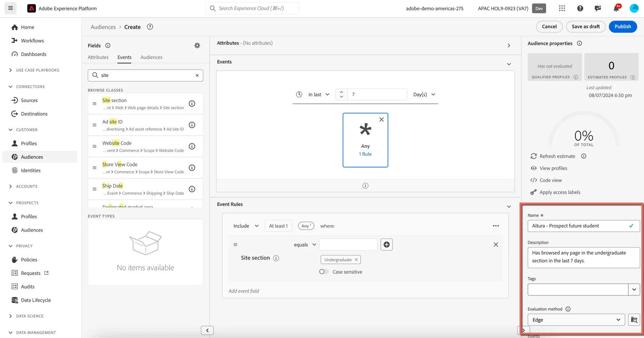Switch to the Audiences fields tab

point(151,57)
